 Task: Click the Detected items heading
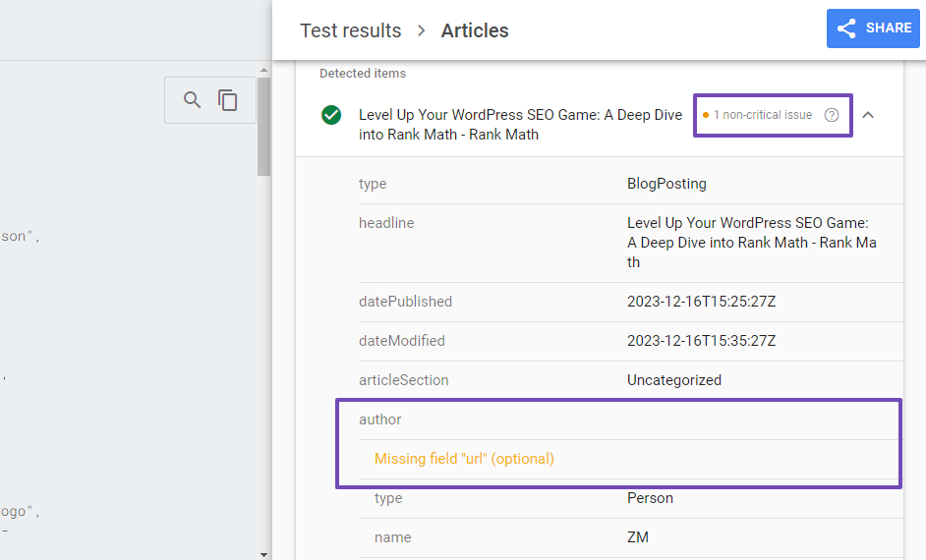363,73
